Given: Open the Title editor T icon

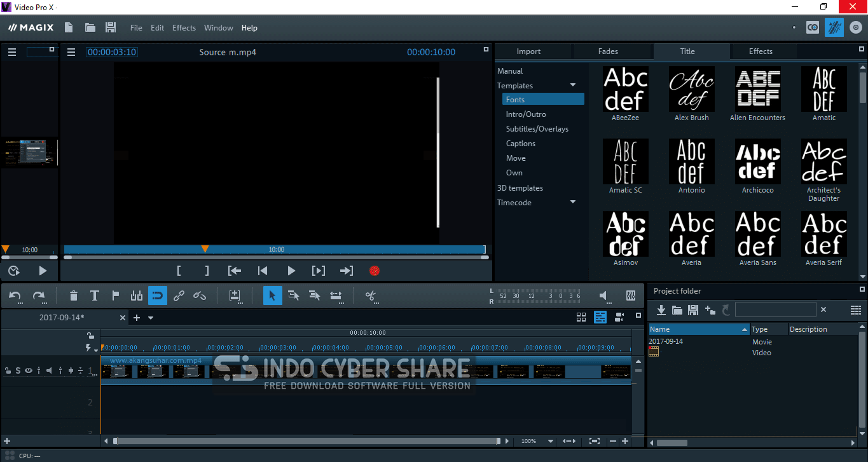Looking at the screenshot, I should [95, 296].
